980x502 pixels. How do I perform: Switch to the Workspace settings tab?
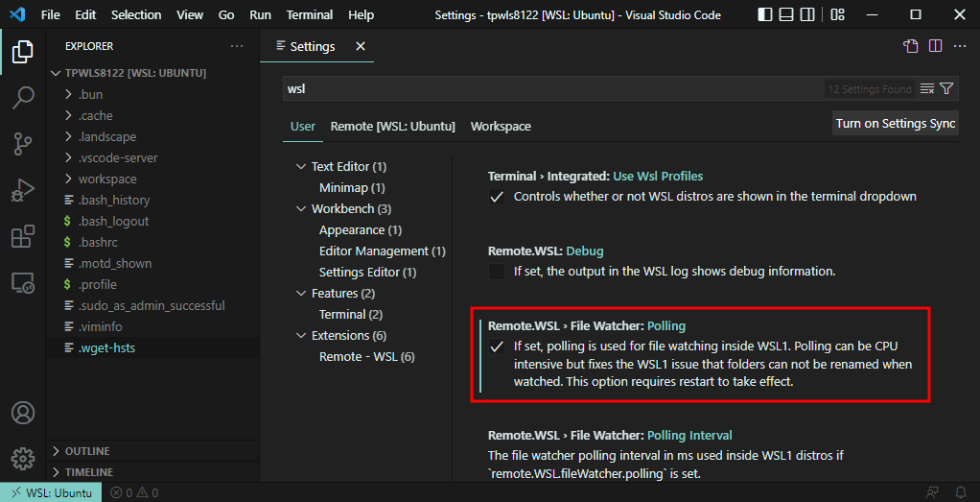coord(501,127)
